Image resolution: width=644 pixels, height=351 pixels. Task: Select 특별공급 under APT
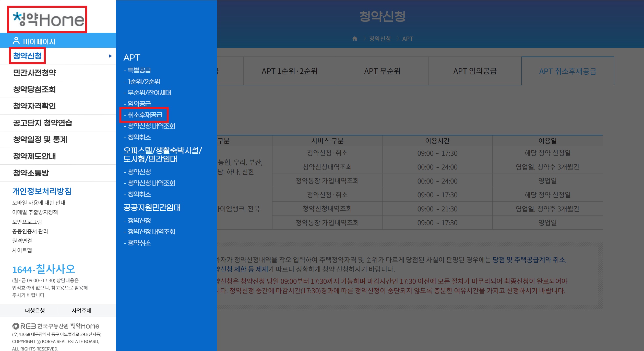pyautogui.click(x=139, y=70)
